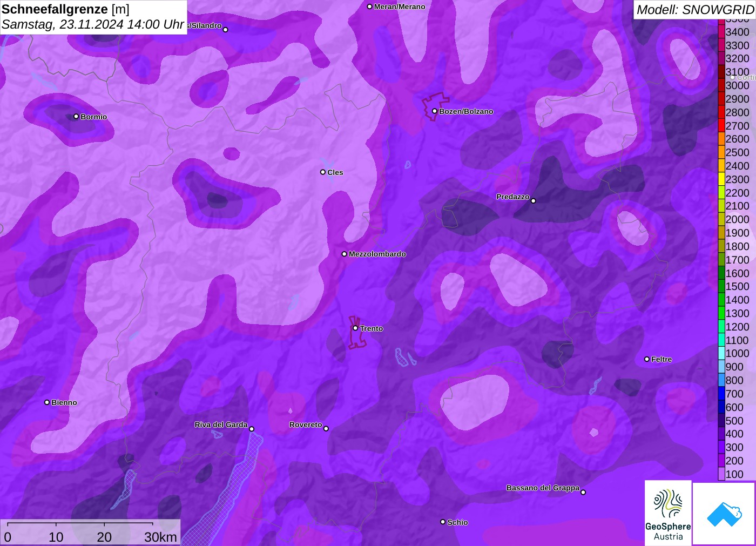Click the GeoSphere Austria logo
The height and width of the screenshot is (546, 756).
pyautogui.click(x=668, y=513)
